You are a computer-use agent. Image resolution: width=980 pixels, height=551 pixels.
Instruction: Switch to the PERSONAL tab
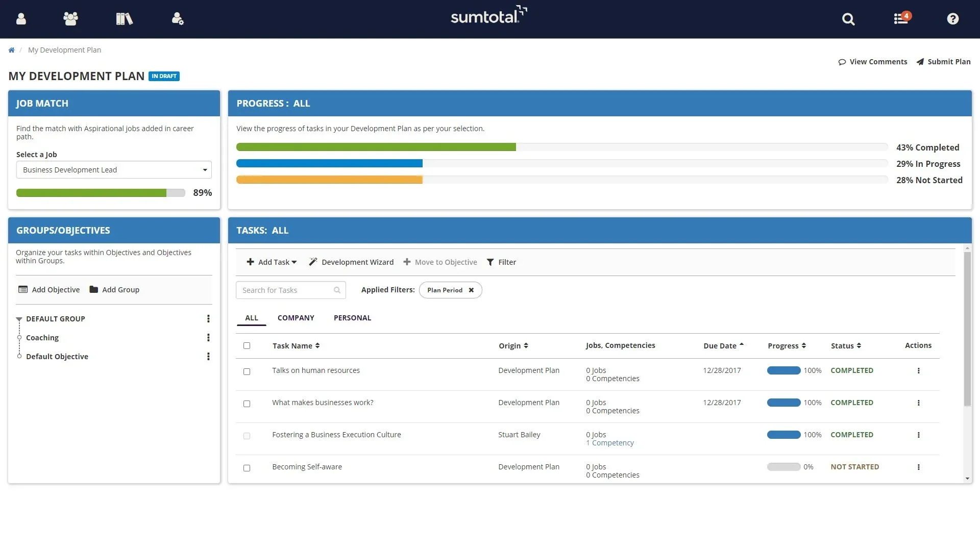[x=352, y=318]
